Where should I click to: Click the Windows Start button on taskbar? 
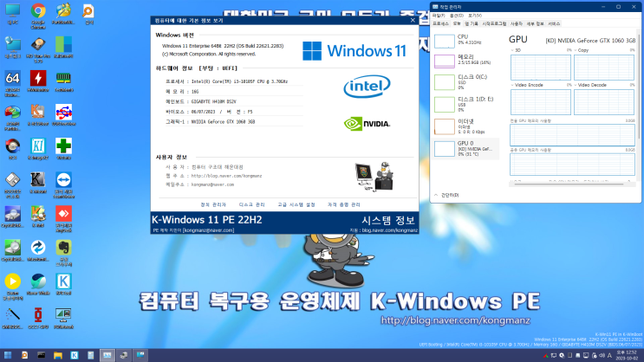[x=8, y=355]
